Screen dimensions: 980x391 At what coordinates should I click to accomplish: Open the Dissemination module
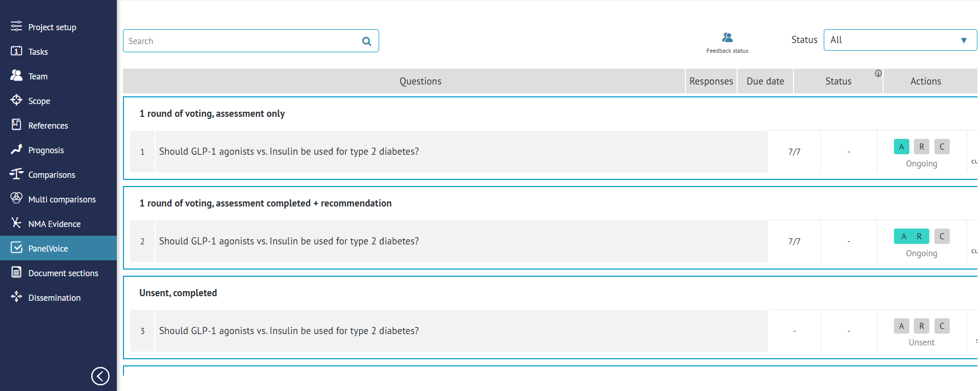pyautogui.click(x=54, y=298)
